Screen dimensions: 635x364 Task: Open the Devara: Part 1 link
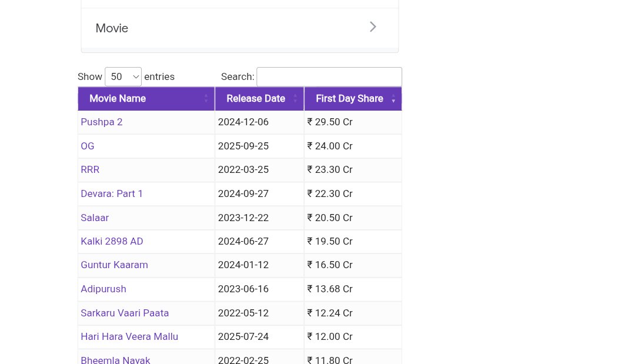tap(112, 193)
